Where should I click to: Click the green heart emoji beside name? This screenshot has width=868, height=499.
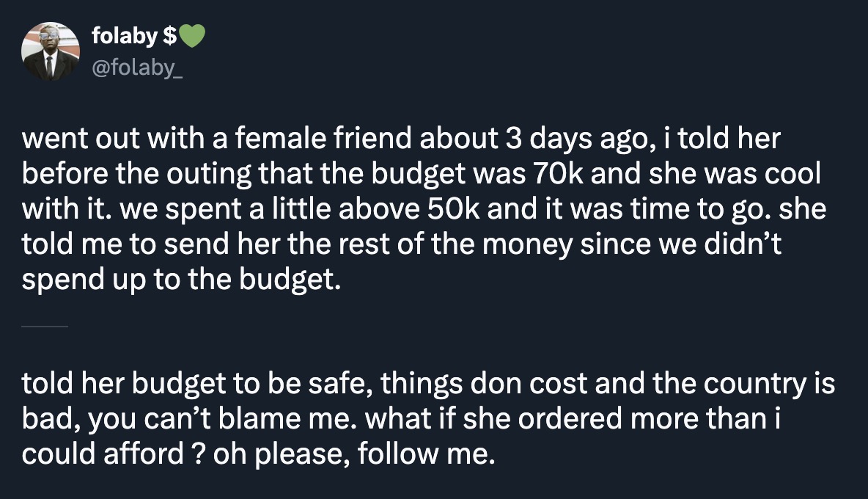click(190, 35)
